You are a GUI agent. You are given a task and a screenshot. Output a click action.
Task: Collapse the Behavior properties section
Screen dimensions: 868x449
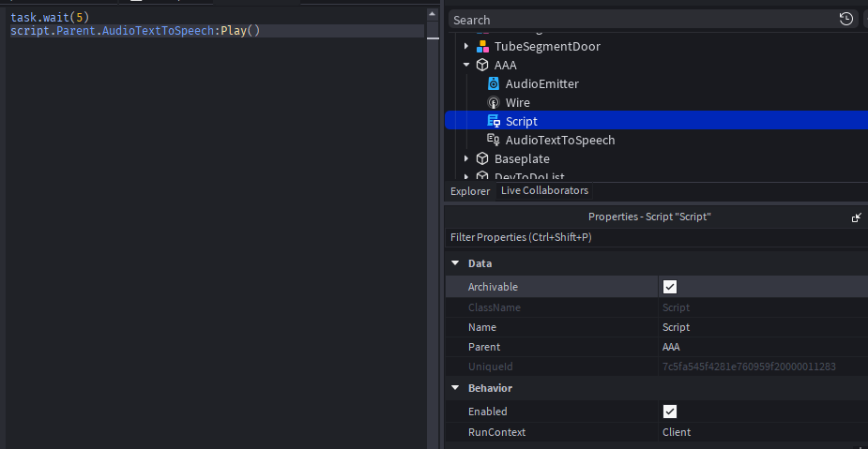coord(455,388)
